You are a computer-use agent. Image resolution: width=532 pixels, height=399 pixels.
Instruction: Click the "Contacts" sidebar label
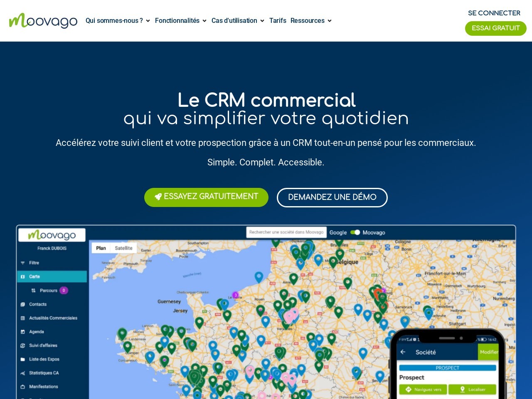pos(38,304)
